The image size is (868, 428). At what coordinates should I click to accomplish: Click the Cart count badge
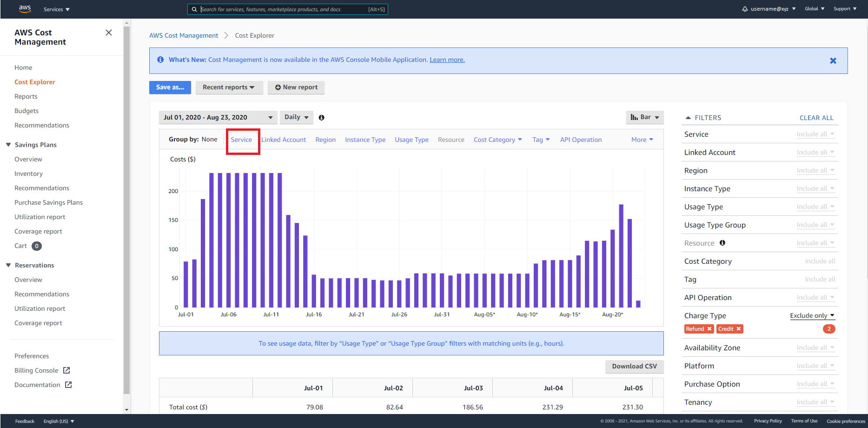[x=37, y=246]
